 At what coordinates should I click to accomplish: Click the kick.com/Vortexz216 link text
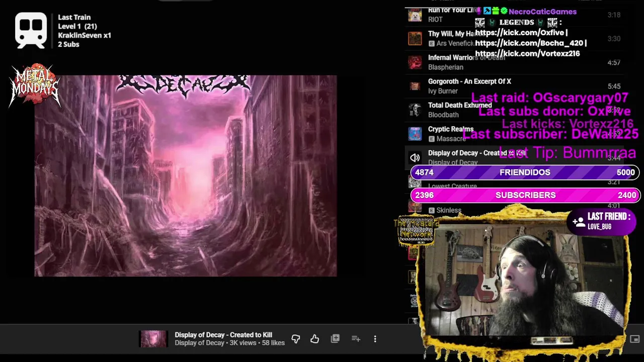coord(527,54)
